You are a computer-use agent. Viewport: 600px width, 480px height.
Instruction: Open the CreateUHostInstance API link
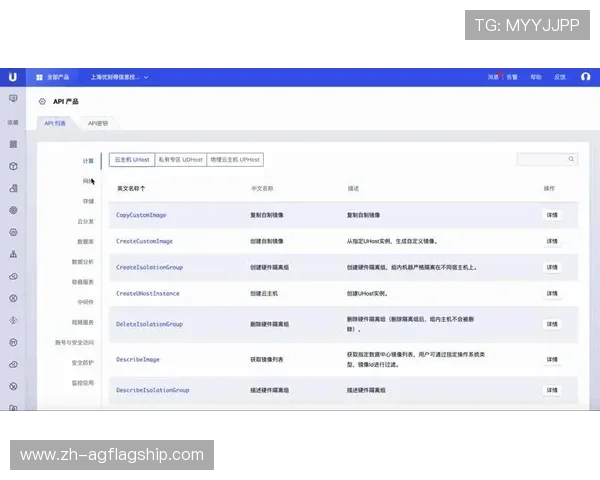point(147,294)
